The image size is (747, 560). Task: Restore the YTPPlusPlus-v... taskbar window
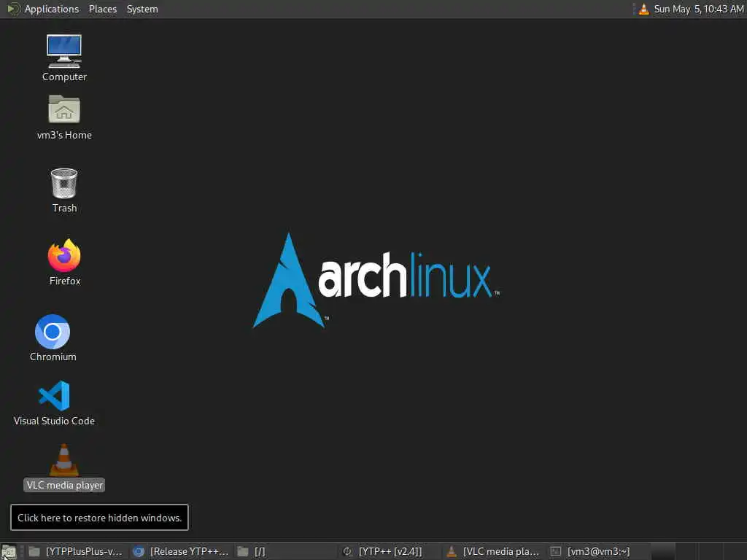(x=76, y=551)
